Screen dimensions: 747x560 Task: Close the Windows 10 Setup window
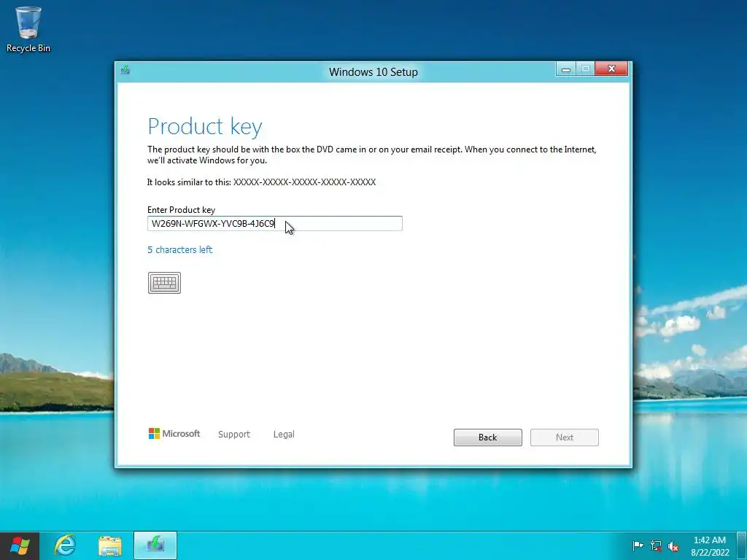(x=612, y=69)
